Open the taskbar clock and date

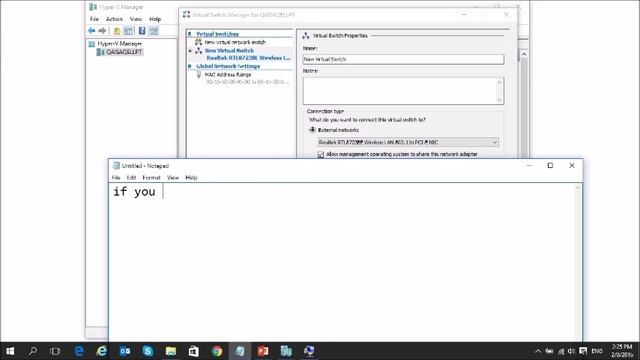pyautogui.click(x=622, y=351)
